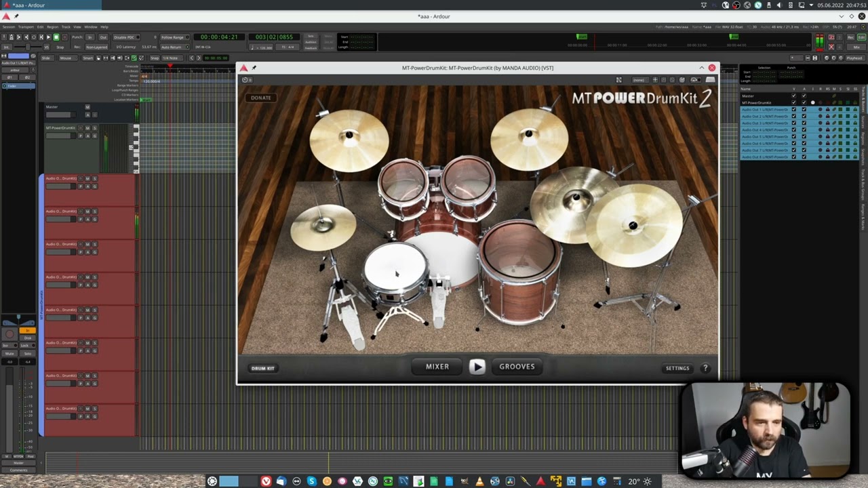Click the mixer strip gain fader

[9, 410]
